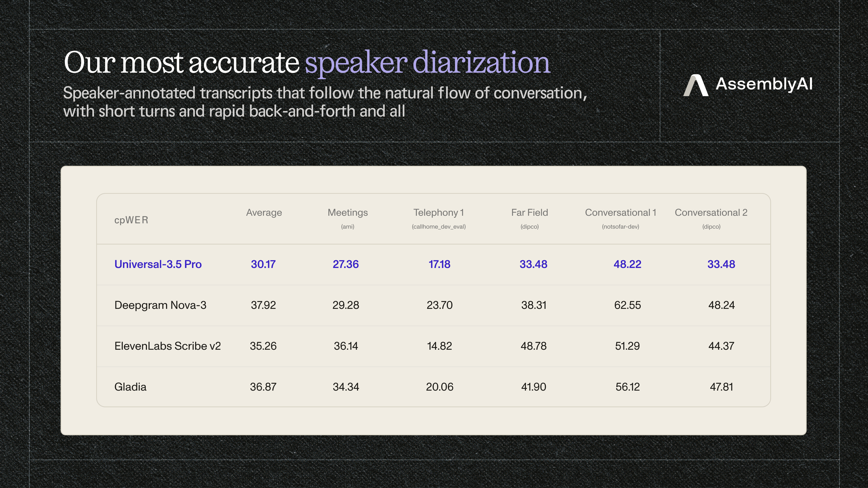This screenshot has width=868, height=488.
Task: Click the AssemblyAI logo icon
Action: [696, 85]
